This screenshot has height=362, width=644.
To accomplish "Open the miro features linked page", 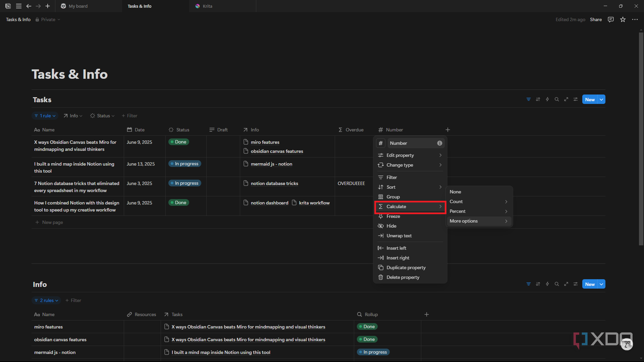I will coord(265,142).
